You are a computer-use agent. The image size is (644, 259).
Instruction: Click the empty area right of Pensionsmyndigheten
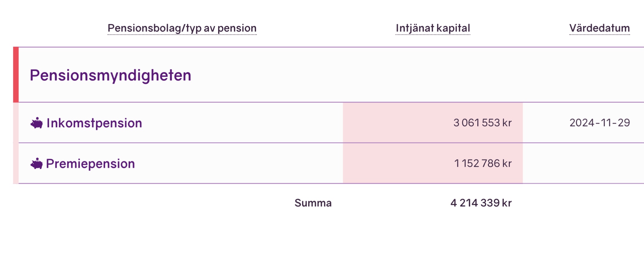point(412,75)
